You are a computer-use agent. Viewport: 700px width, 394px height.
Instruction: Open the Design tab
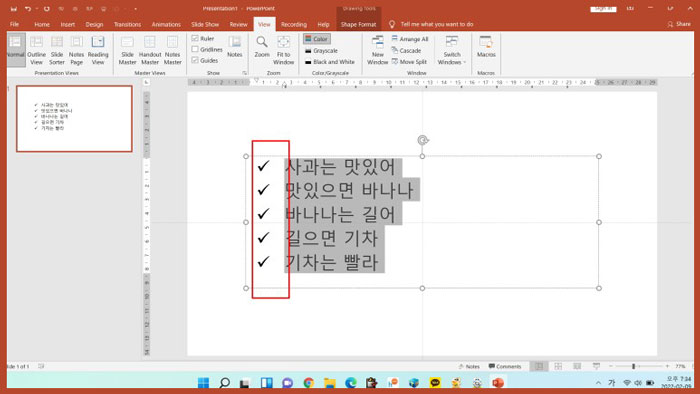pyautogui.click(x=94, y=25)
